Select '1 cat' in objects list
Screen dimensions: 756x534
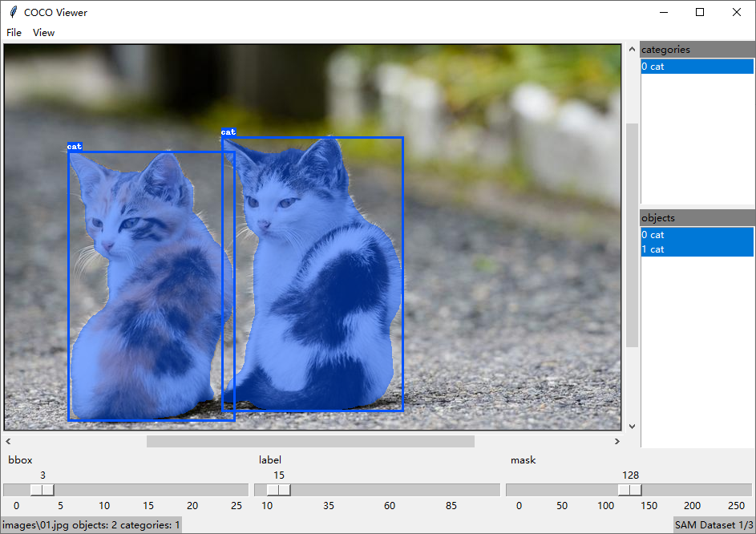[x=697, y=249]
